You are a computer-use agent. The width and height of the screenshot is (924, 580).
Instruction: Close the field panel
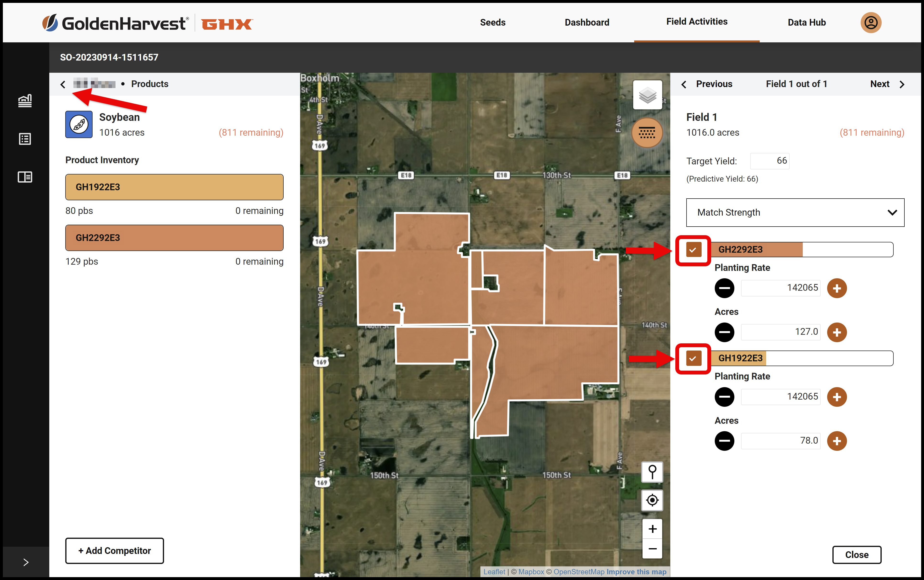(857, 555)
